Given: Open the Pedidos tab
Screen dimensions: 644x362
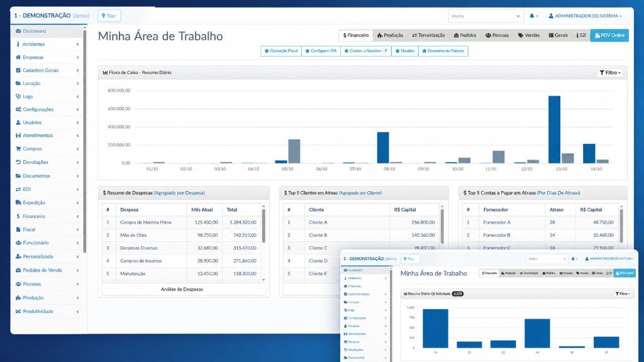Looking at the screenshot, I should [x=465, y=35].
